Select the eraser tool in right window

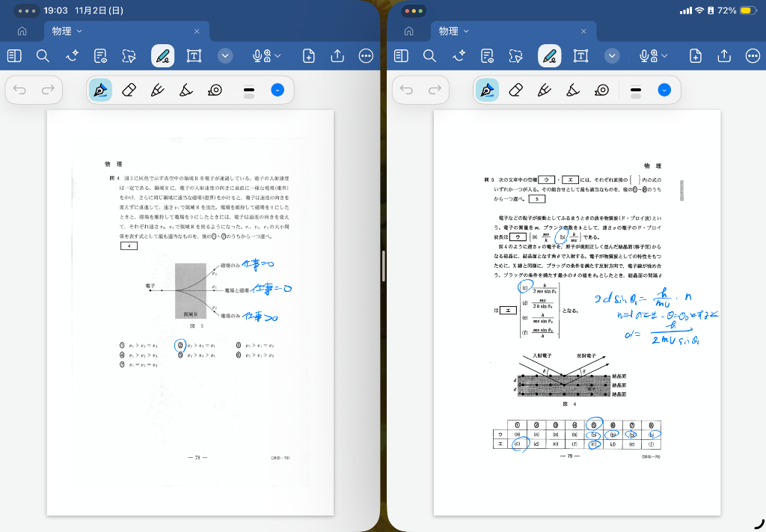pos(515,91)
